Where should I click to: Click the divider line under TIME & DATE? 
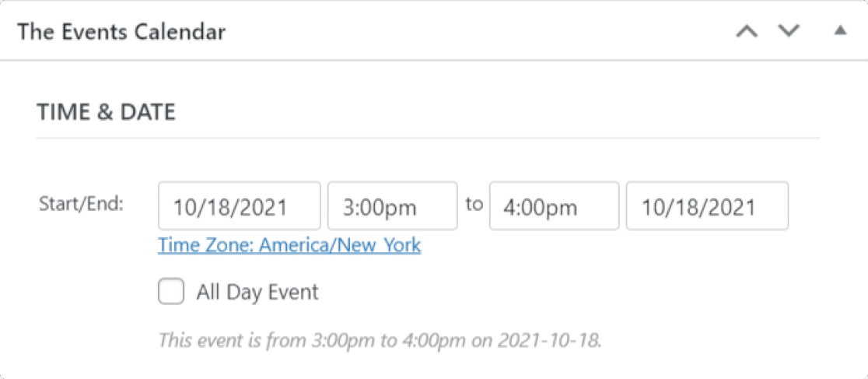(428, 138)
